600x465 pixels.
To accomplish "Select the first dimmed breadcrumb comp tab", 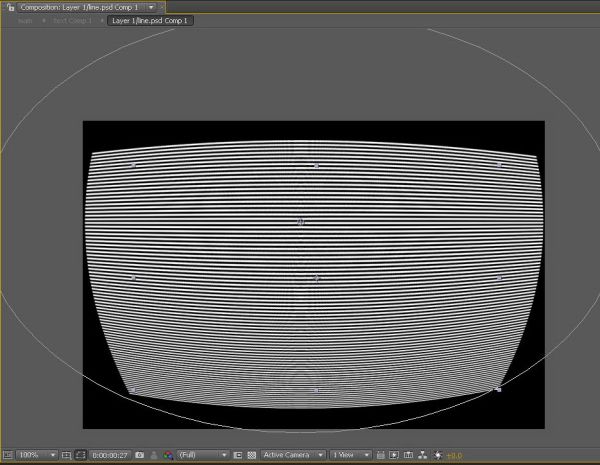I will point(25,21).
